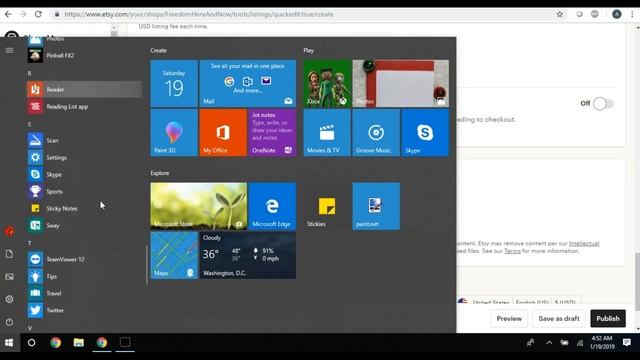Click Save as draft
This screenshot has height=360, width=640.
[x=559, y=319]
